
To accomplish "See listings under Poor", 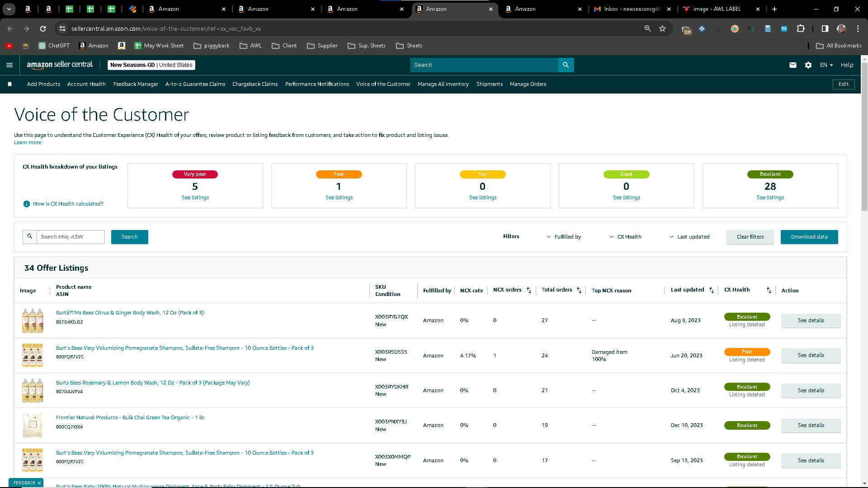I will 339,197.
